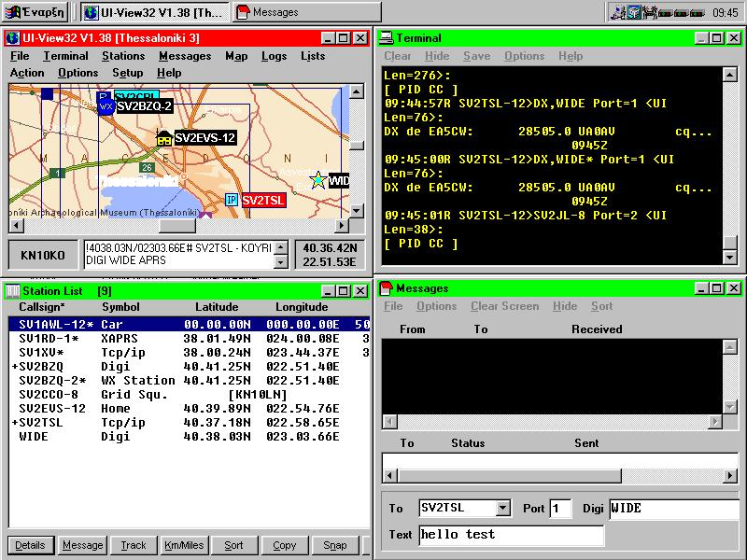This screenshot has width=747, height=560.
Task: Open the Start button on taskbar
Action: click(35, 12)
